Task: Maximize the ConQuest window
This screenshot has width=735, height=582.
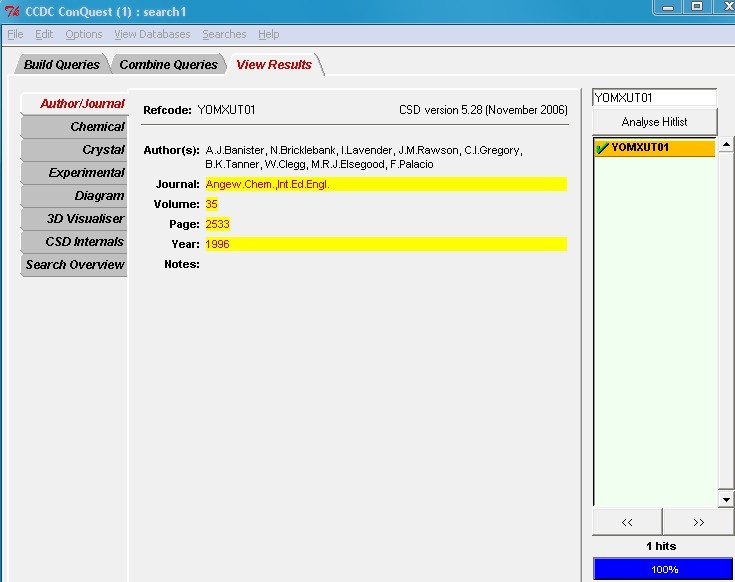Action: (x=697, y=7)
